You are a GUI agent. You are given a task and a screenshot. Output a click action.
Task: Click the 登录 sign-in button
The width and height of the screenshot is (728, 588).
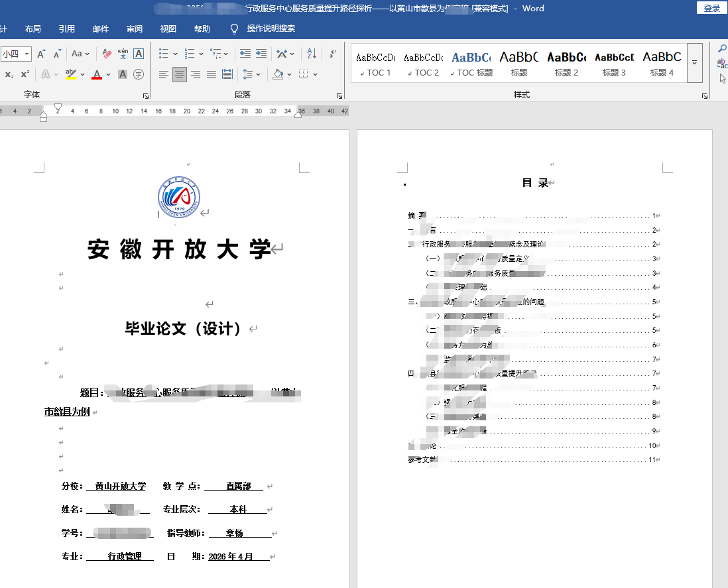711,8
